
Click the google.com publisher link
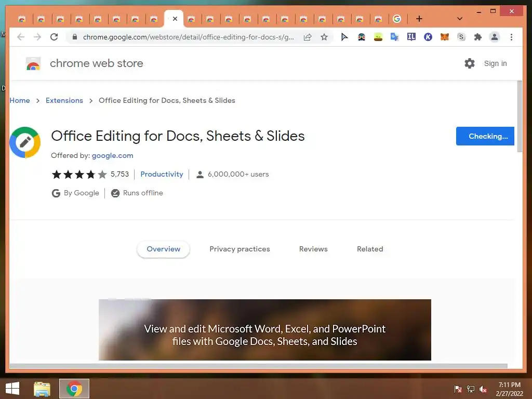112,155
